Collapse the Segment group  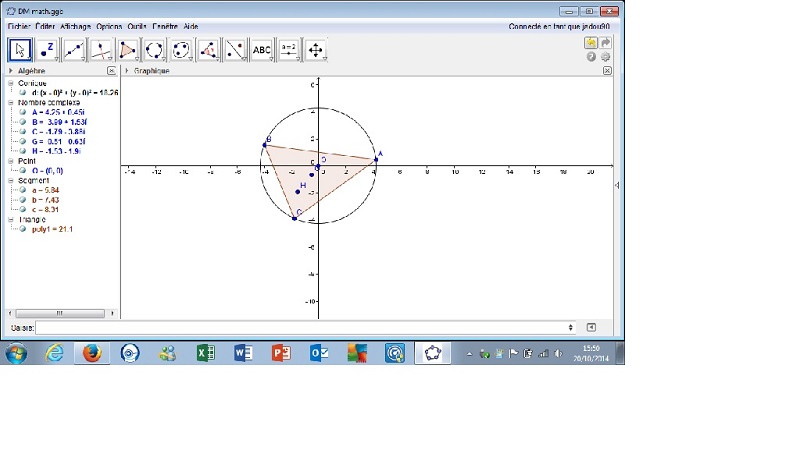click(11, 181)
